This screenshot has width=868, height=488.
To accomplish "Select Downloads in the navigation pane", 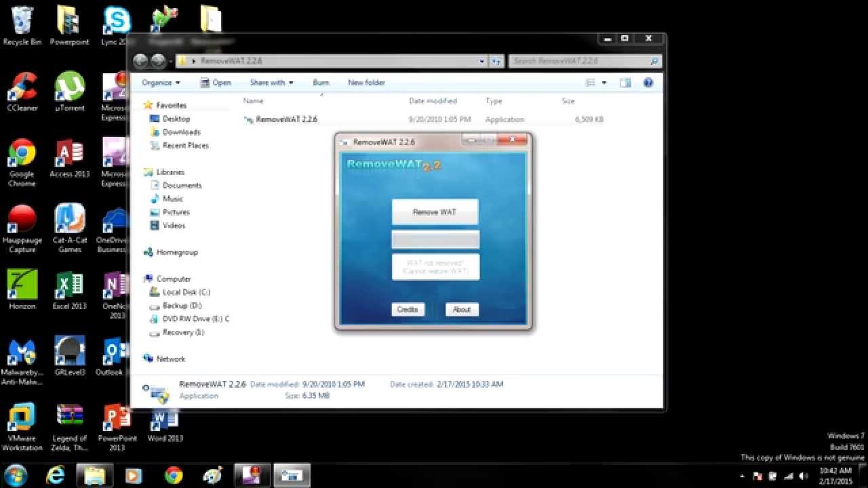I will coord(181,132).
